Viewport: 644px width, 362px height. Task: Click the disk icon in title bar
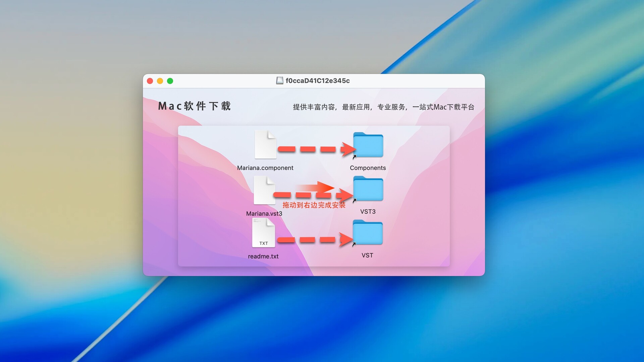pos(279,81)
